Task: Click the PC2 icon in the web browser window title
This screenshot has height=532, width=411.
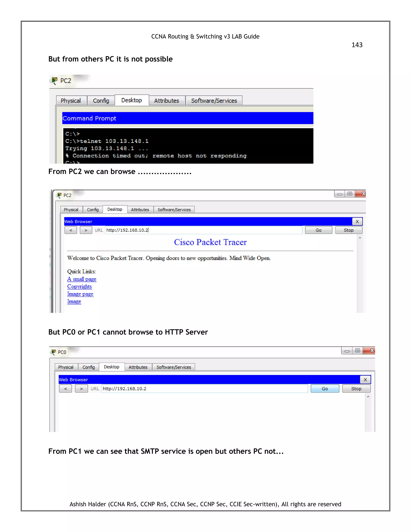Action: tap(59, 195)
